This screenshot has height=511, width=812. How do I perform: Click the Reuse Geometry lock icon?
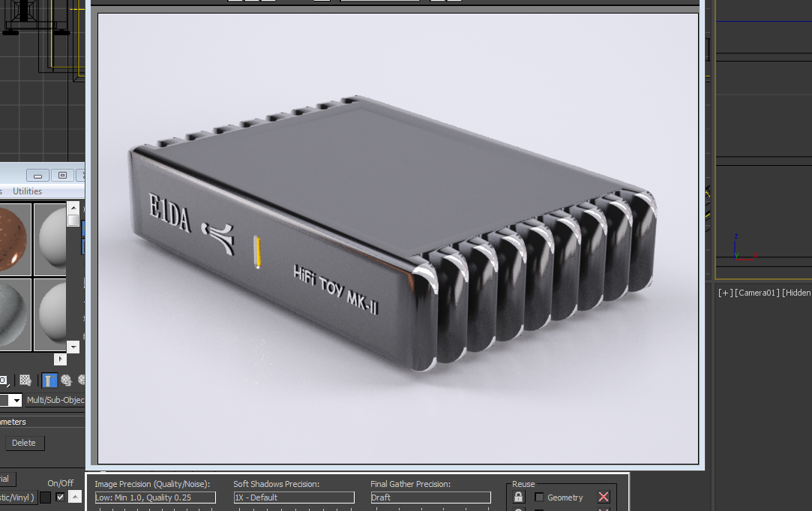518,497
